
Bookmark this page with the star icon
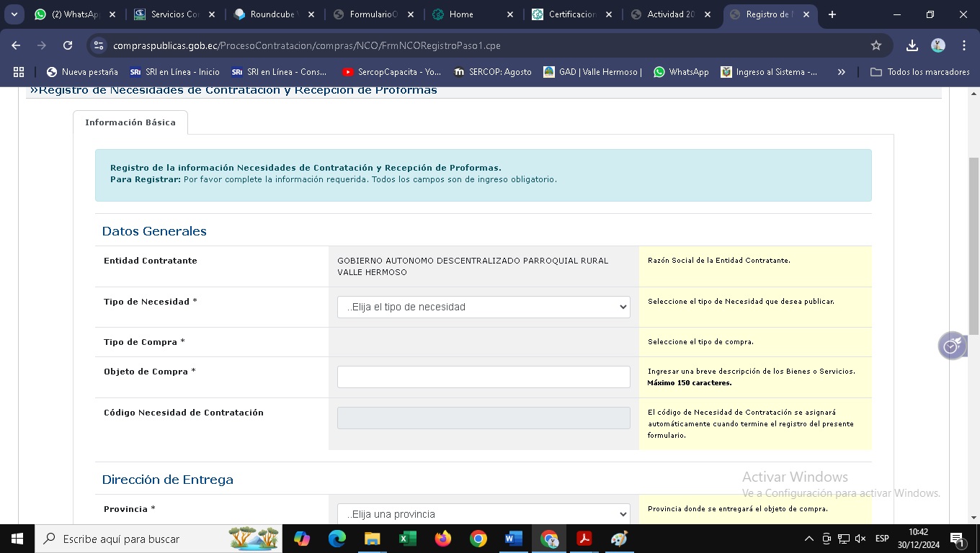pyautogui.click(x=876, y=45)
